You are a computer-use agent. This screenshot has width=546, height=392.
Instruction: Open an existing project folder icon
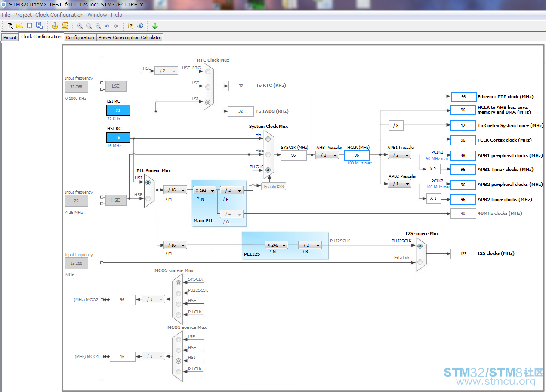pos(20,26)
